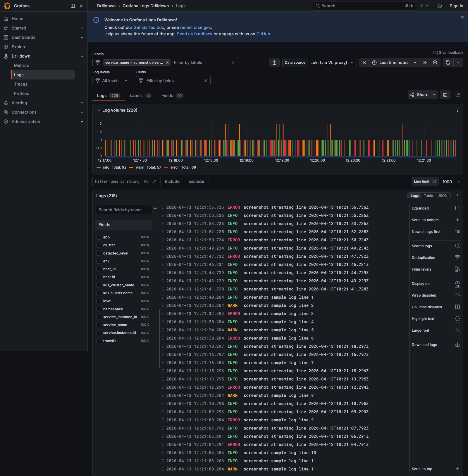Viewport: 468px width, 476px height.
Task: Toggle Highlight text option
Action: 457,319
